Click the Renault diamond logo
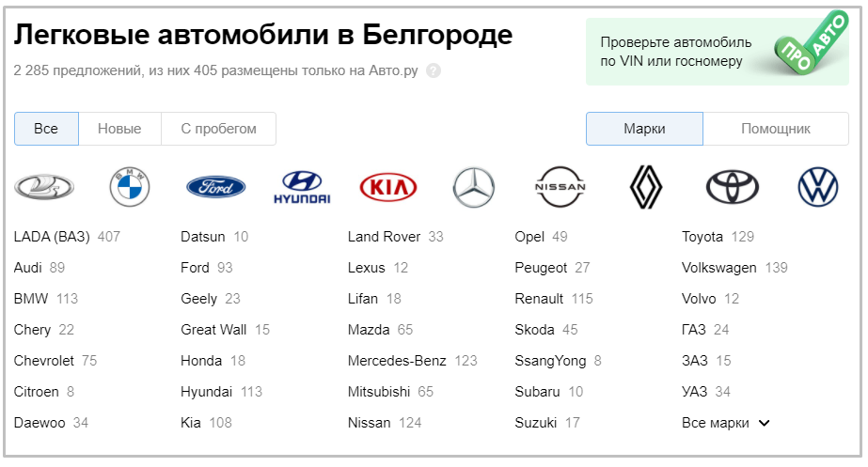 pyautogui.click(x=646, y=187)
